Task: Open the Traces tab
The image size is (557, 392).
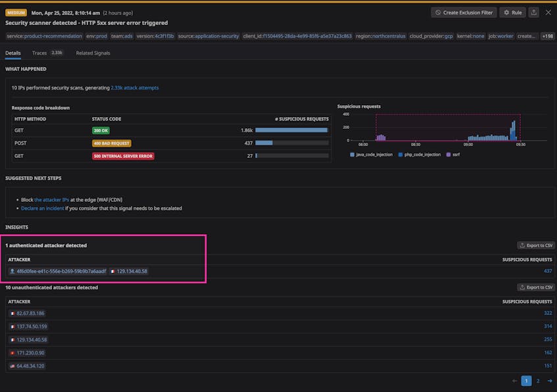Action: click(39, 53)
